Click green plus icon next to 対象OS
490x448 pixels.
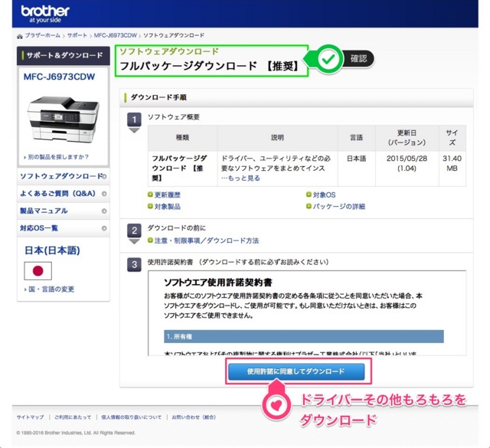(309, 195)
